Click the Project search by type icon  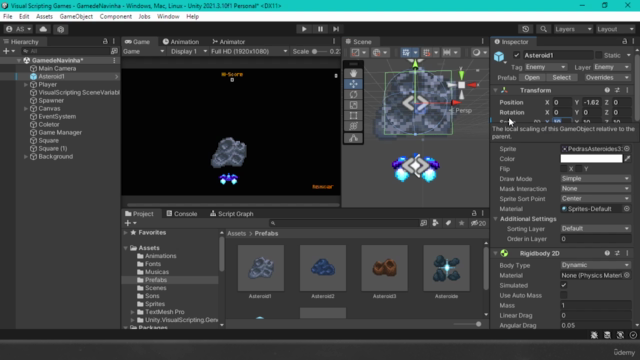point(436,223)
